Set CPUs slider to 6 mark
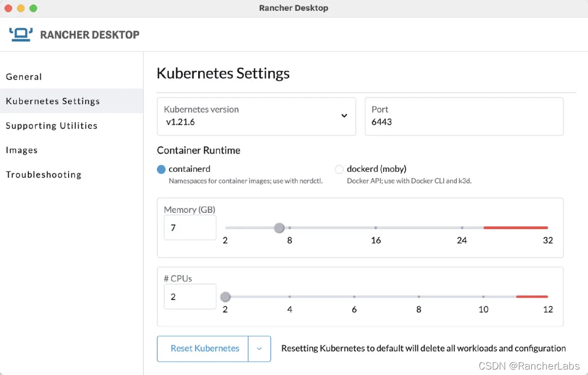 [x=354, y=297]
